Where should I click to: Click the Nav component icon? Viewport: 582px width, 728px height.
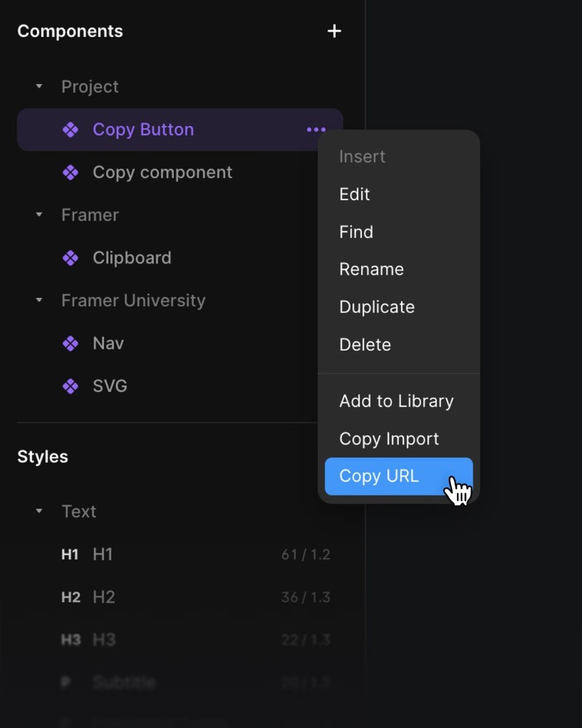70,343
